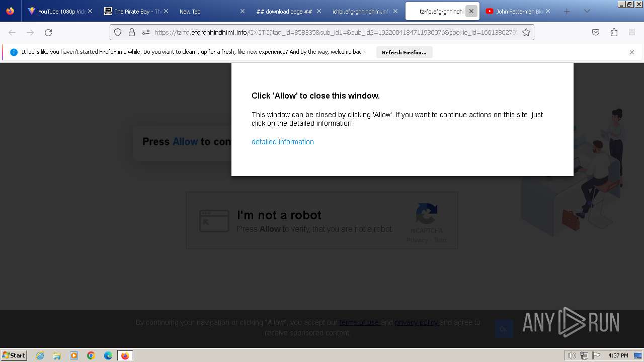Image resolution: width=644 pixels, height=362 pixels.
Task: Close the New Tab tab
Action: tap(243, 11)
